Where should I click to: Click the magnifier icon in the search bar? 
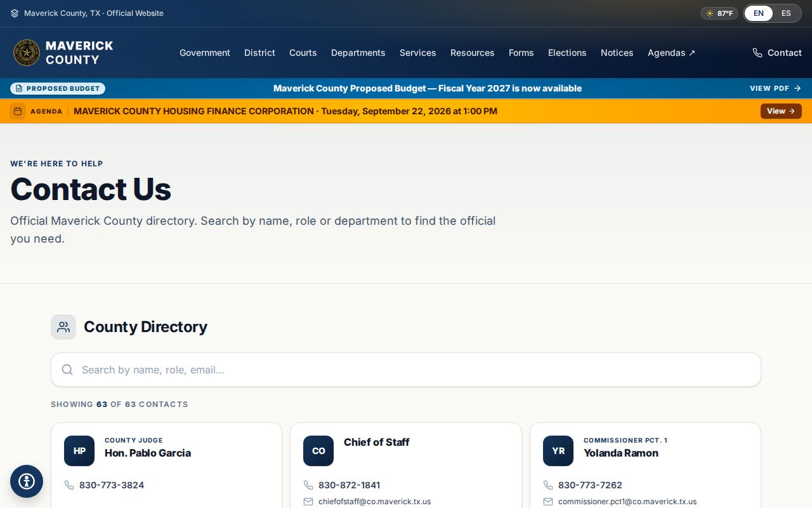coord(67,370)
